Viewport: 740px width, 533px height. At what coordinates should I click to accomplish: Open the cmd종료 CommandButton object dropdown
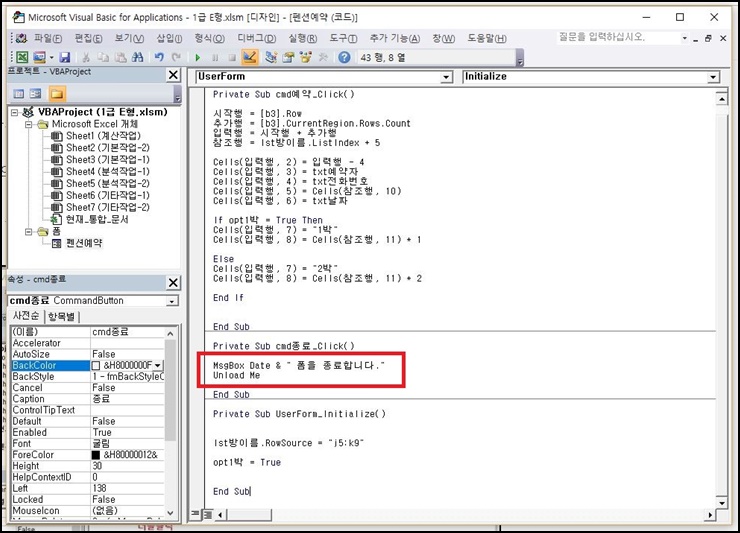tap(173, 301)
